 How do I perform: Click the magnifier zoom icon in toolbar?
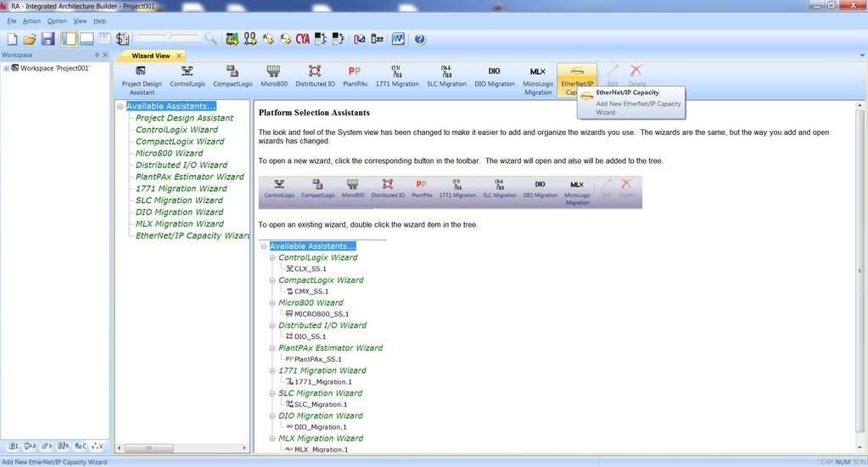pyautogui.click(x=211, y=38)
